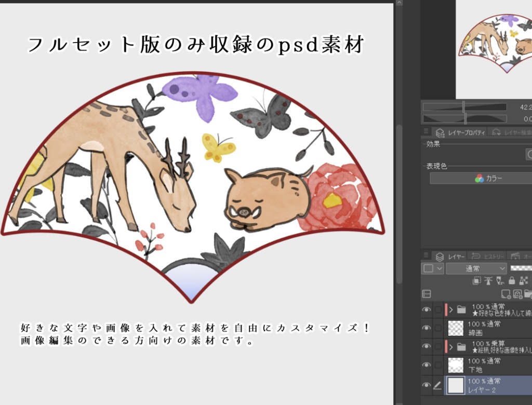
Task: Open the Layer Property panel hamburger menu
Action: [426, 131]
